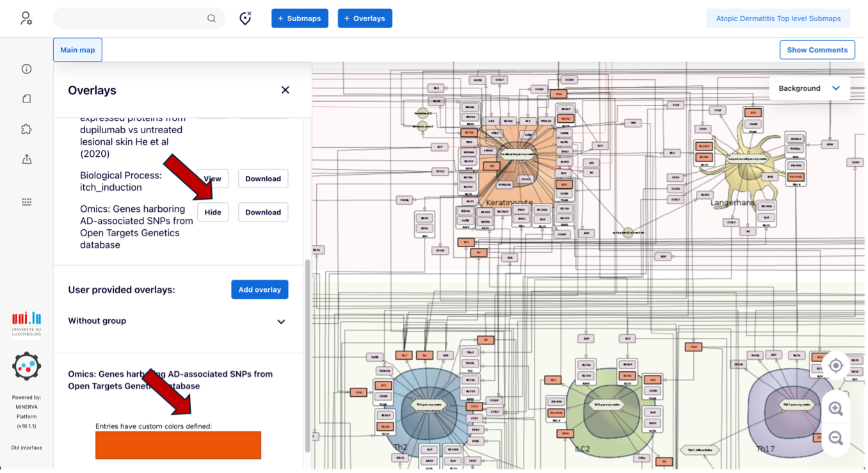Open the user settings icon
The width and height of the screenshot is (868, 473).
point(26,18)
